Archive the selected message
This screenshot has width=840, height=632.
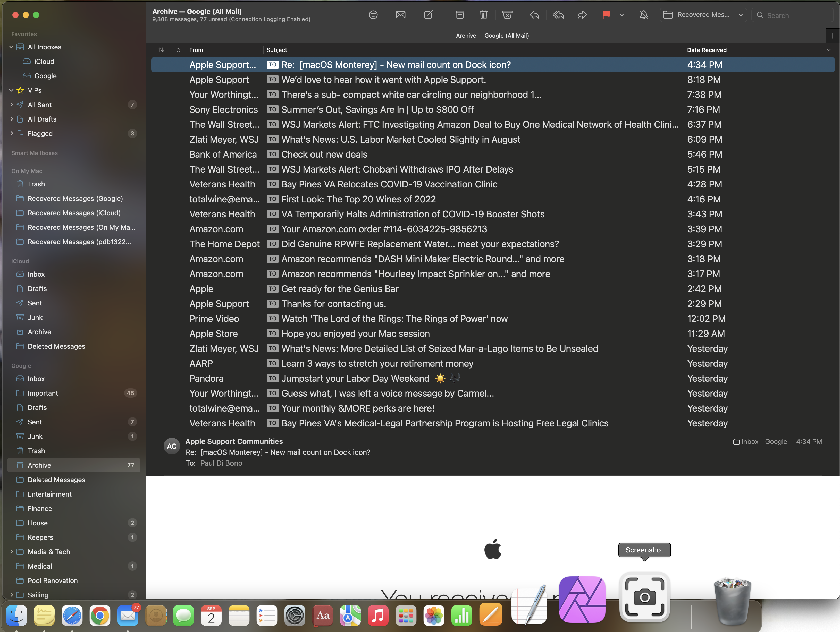click(459, 15)
